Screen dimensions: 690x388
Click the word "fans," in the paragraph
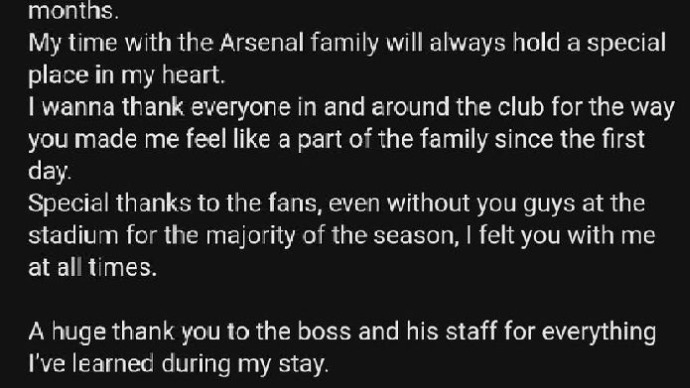[x=295, y=204]
